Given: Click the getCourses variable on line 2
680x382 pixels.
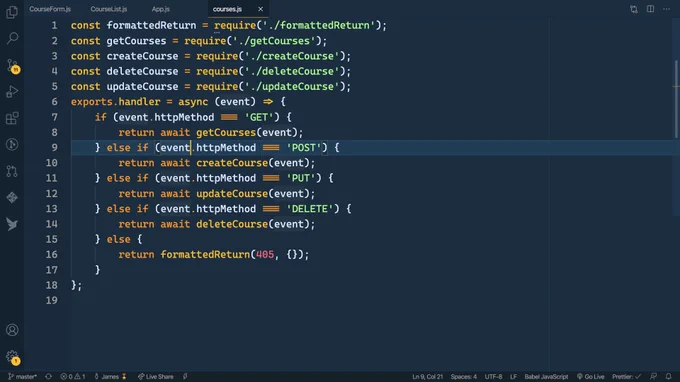Looking at the screenshot, I should (x=136, y=41).
